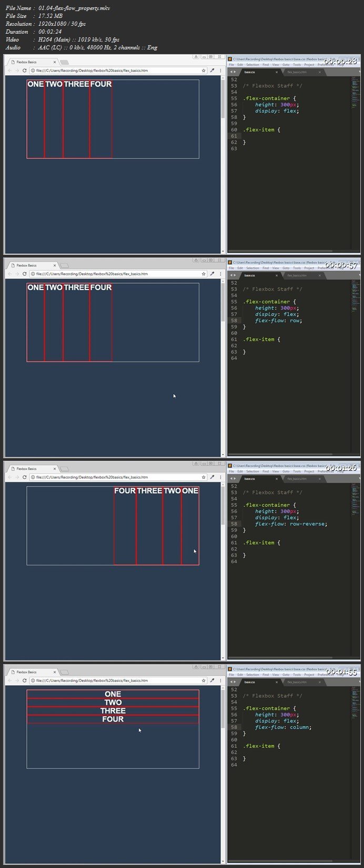Screen dimensions: 364x868
Task: Click '.flex-item {' line in 00:00:28 frame
Action: 261,130
